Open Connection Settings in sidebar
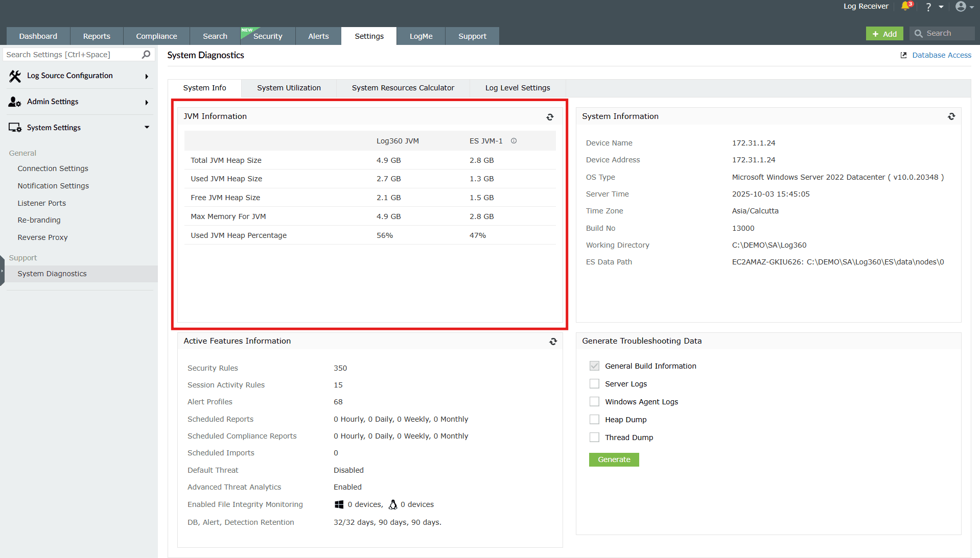The height and width of the screenshot is (558, 980). [x=53, y=168]
